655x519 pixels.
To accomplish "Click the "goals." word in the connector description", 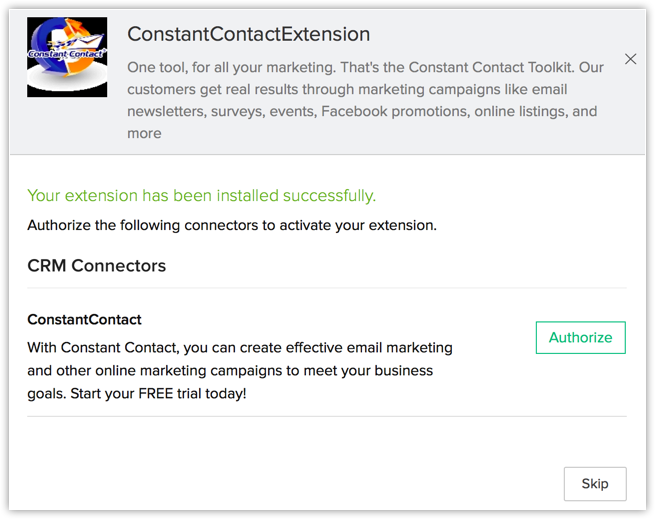I will coord(48,393).
